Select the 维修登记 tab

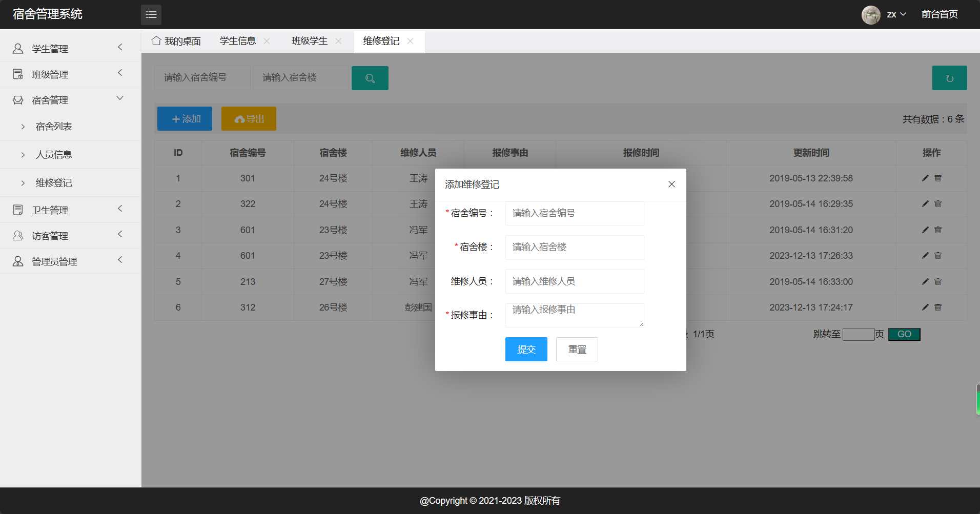[x=381, y=41]
